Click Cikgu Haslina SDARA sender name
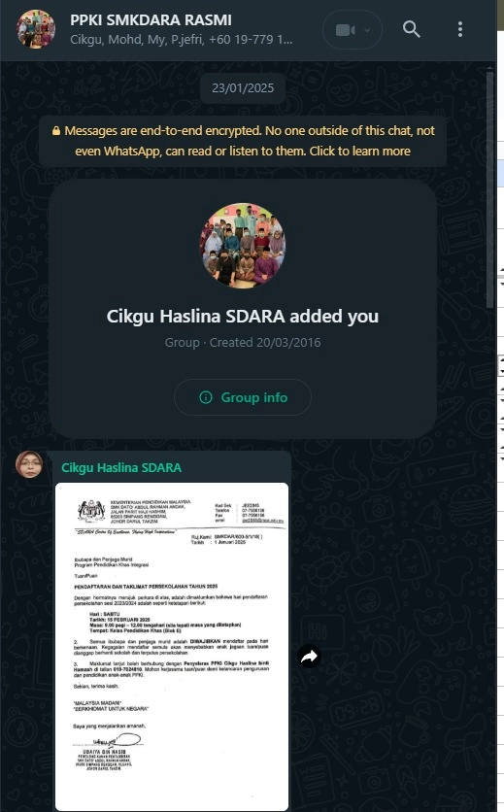Image resolution: width=504 pixels, height=812 pixels. (x=121, y=467)
